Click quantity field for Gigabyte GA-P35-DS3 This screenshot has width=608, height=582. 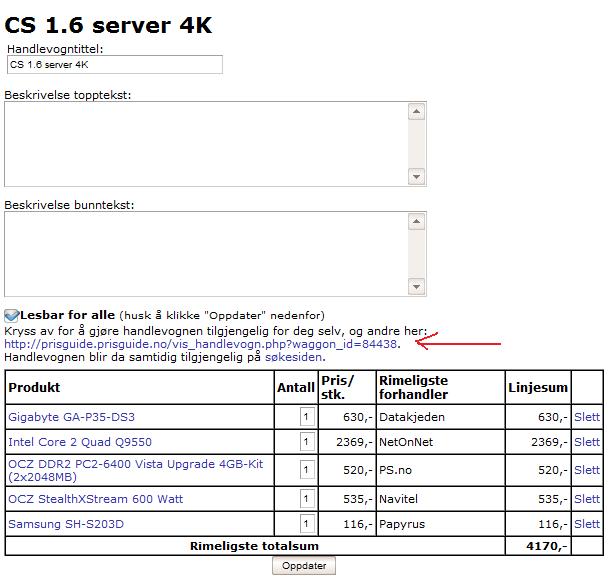click(x=307, y=417)
